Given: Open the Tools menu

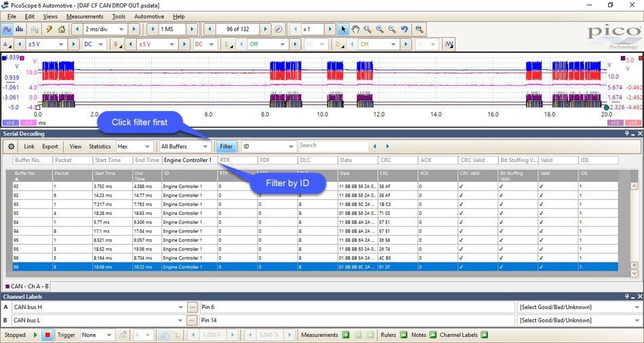Looking at the screenshot, I should 119,16.
